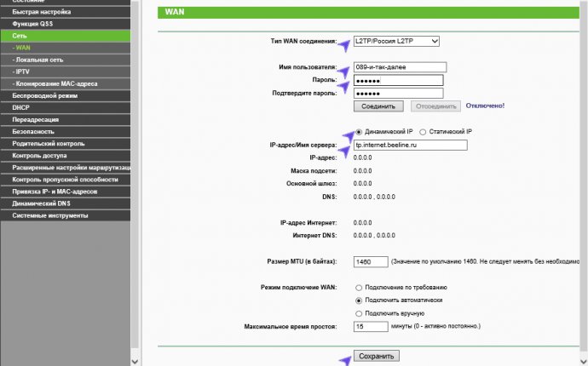
Task: Focus the confirm password field
Action: tap(398, 94)
